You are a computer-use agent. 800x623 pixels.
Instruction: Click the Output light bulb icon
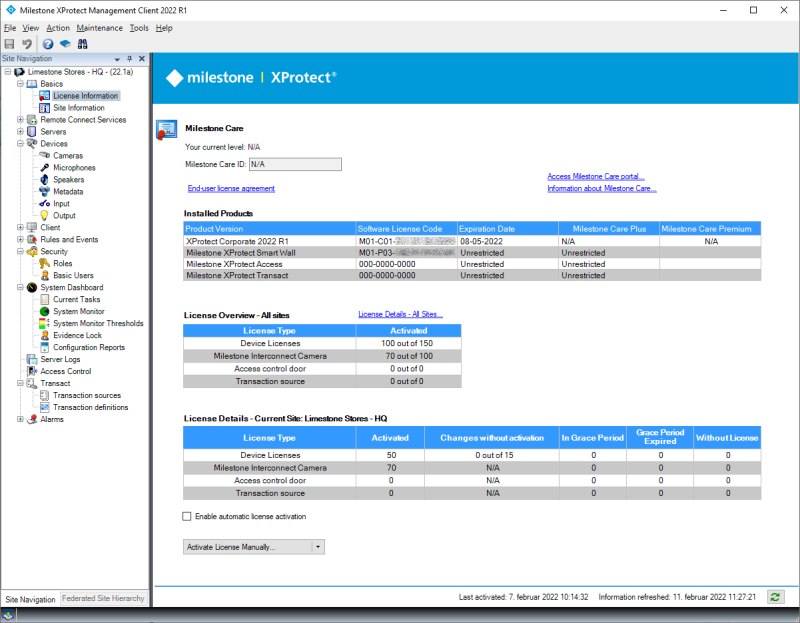click(44, 215)
